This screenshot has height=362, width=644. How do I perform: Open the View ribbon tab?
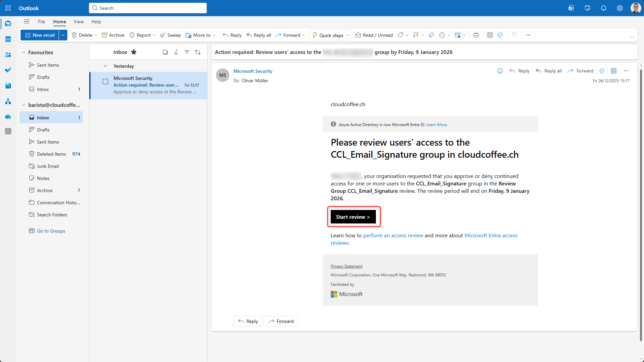point(78,22)
